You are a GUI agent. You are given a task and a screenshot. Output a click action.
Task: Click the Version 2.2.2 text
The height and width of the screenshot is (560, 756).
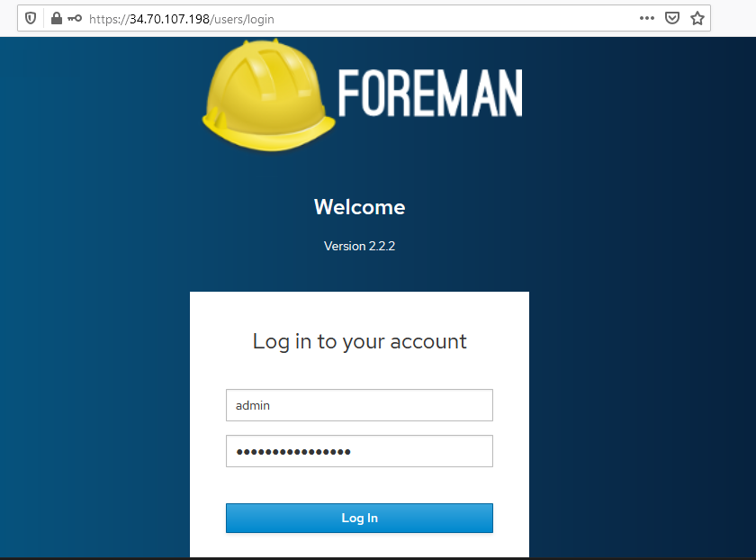(x=360, y=246)
